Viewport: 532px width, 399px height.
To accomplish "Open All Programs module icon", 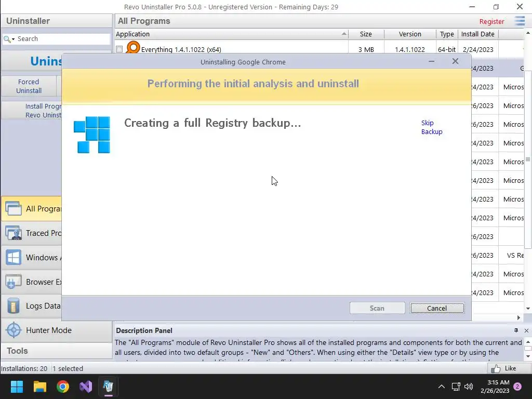I will click(14, 208).
